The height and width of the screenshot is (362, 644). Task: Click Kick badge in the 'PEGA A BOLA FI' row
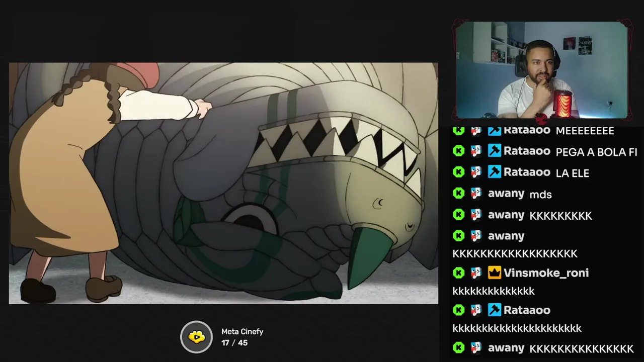coord(458,151)
